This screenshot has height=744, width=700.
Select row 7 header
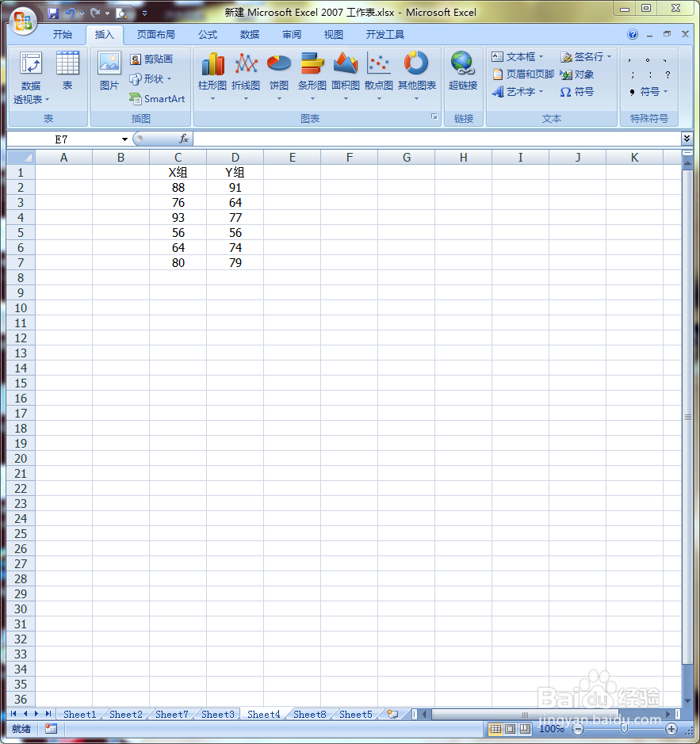(21, 262)
